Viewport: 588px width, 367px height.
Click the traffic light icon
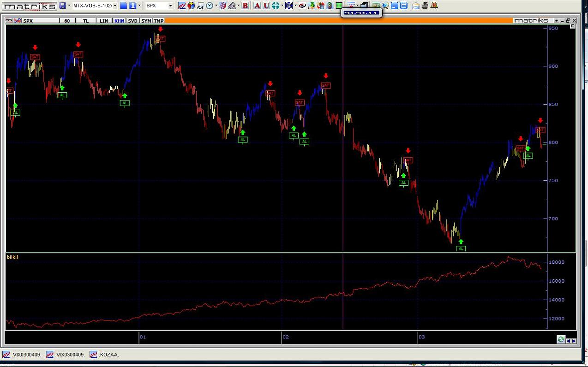tap(330, 6)
